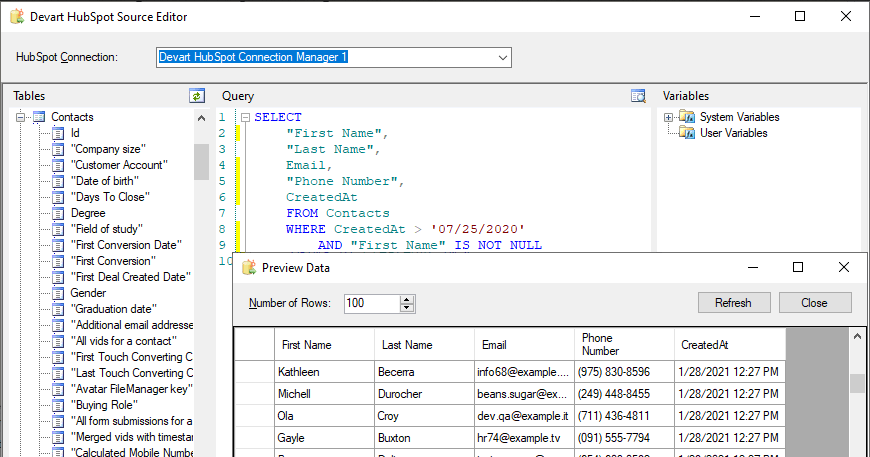Maximize the Preview Data window
This screenshot has width=870, height=457.
[798, 267]
